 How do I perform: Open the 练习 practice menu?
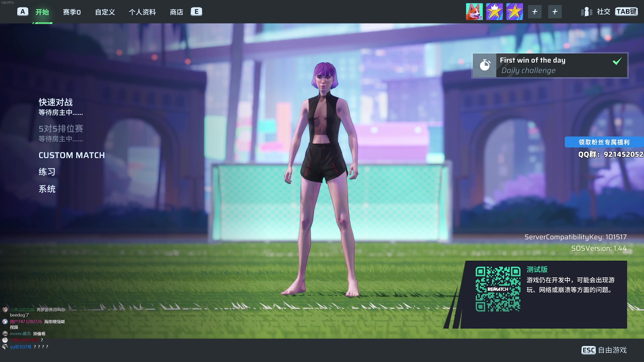pyautogui.click(x=47, y=172)
